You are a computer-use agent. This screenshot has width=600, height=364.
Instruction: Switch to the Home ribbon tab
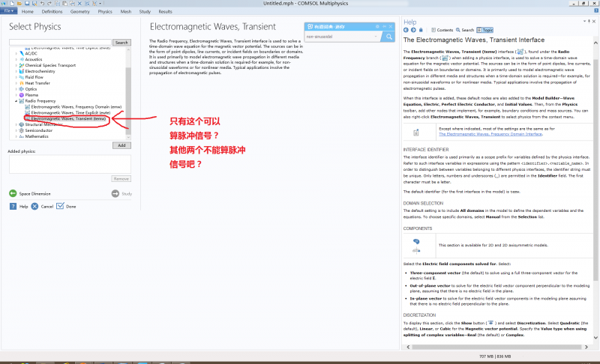click(28, 11)
